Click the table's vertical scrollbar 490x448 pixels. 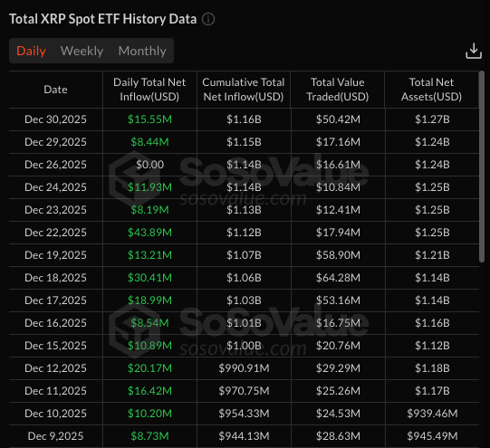pyautogui.click(x=482, y=167)
